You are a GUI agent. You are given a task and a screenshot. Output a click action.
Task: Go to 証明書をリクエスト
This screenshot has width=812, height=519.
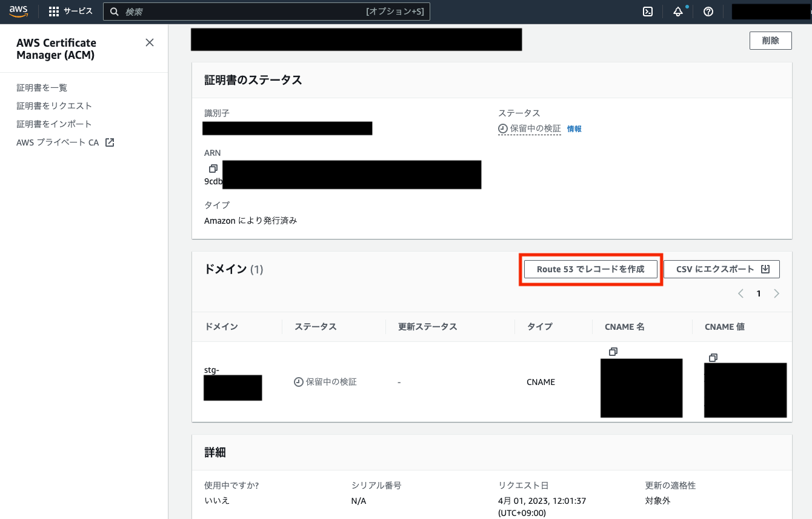(x=55, y=106)
